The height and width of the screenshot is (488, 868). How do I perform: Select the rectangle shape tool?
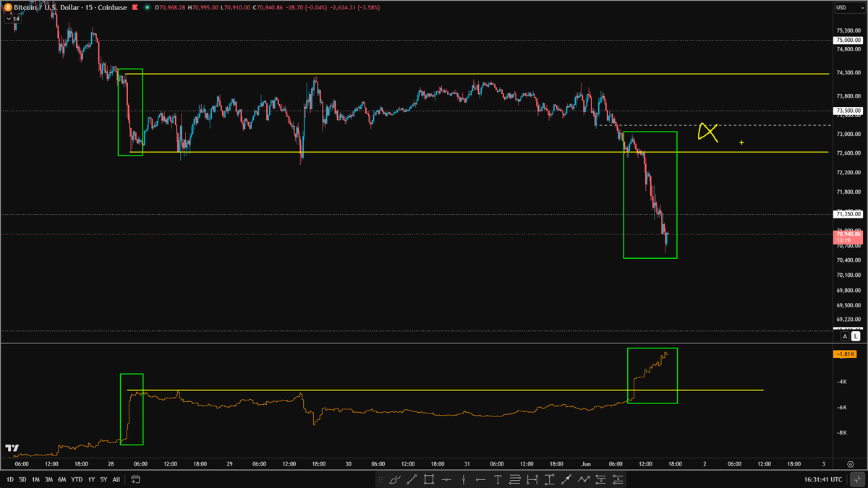[429, 479]
